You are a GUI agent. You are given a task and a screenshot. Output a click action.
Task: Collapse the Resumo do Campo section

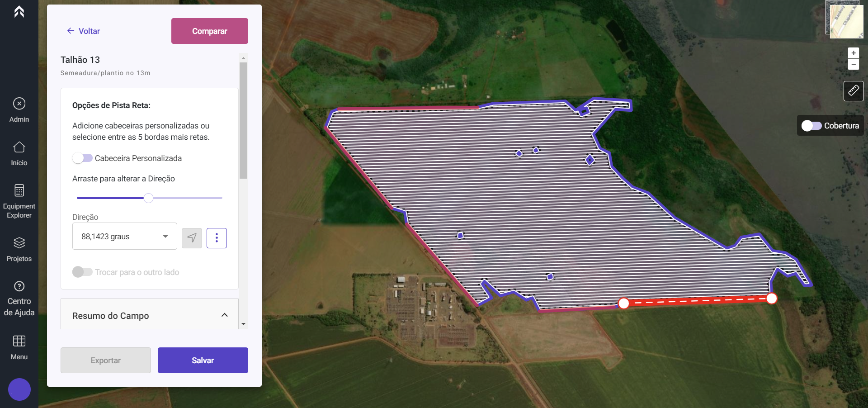click(224, 315)
